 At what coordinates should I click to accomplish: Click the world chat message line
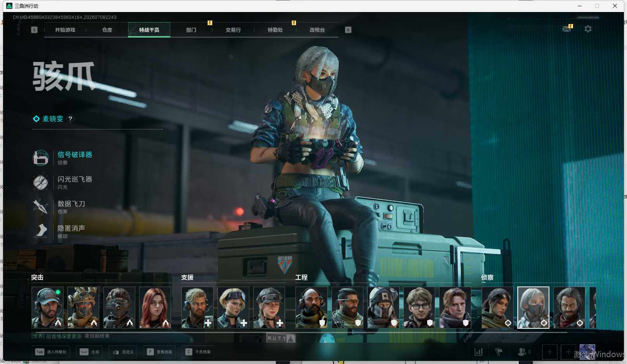click(71, 336)
